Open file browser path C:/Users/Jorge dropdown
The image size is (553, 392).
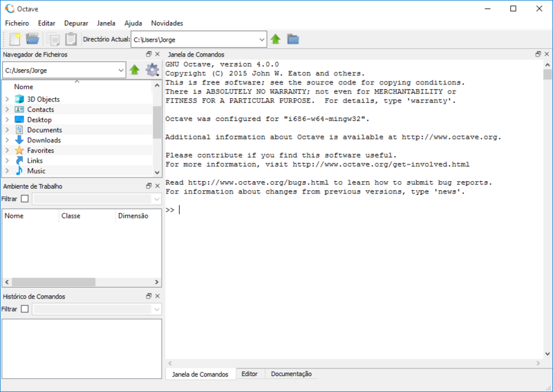[x=120, y=71]
